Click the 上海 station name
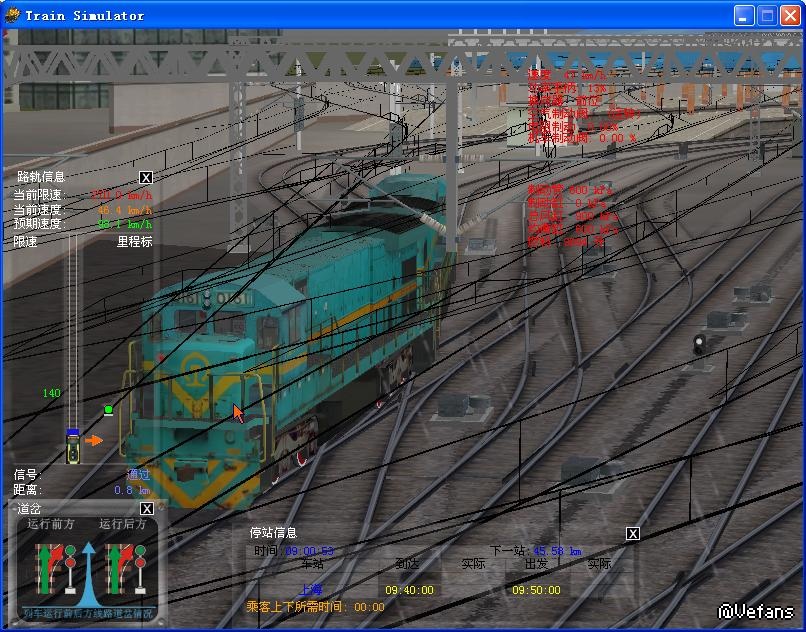The height and width of the screenshot is (632, 806). [310, 590]
